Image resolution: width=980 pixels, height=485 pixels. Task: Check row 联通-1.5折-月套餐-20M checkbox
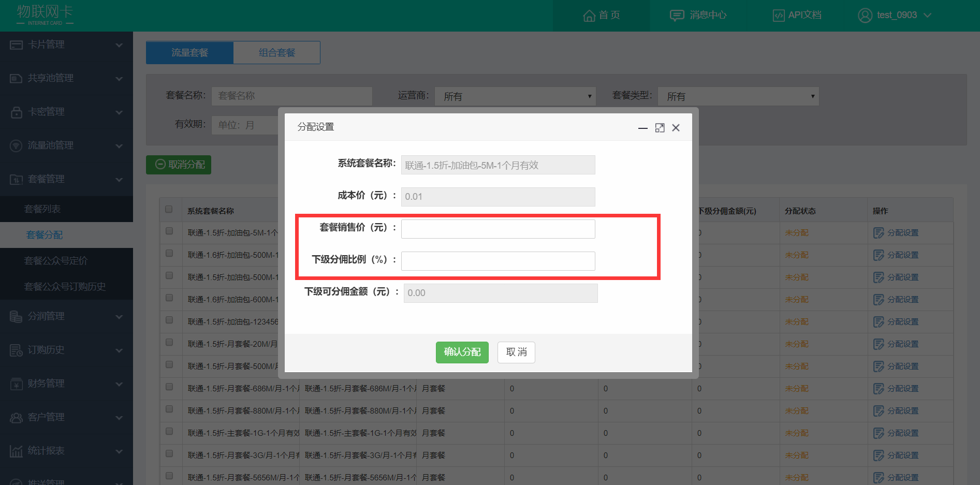tap(169, 342)
